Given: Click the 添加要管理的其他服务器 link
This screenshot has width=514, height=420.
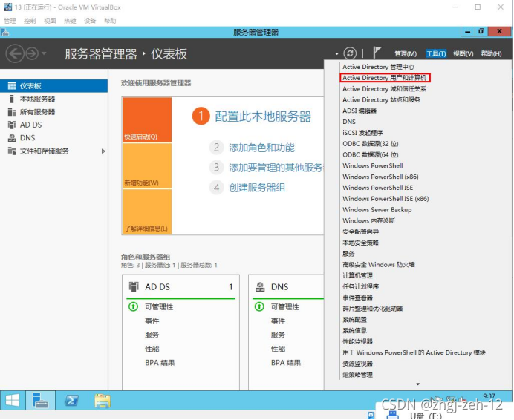Looking at the screenshot, I should (276, 168).
